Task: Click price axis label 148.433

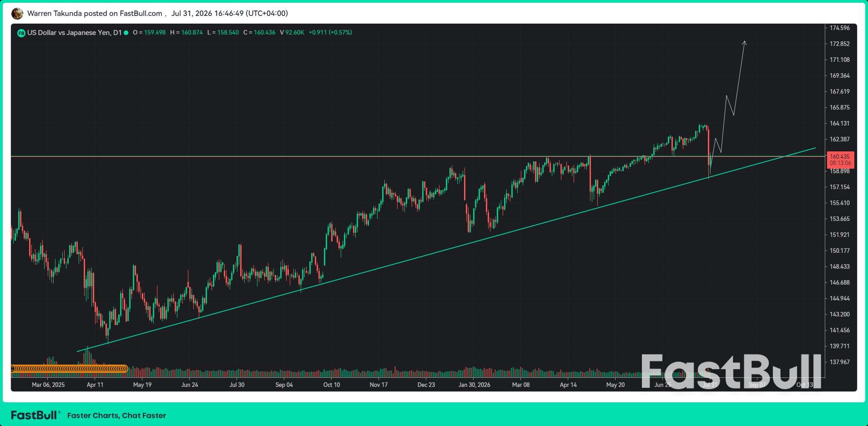Action: 839,267
